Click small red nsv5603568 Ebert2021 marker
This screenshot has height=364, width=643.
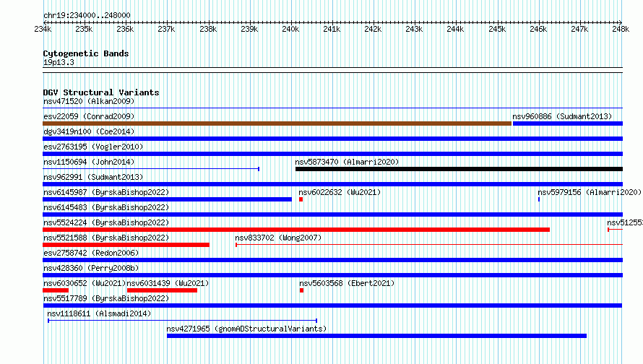pos(301,290)
